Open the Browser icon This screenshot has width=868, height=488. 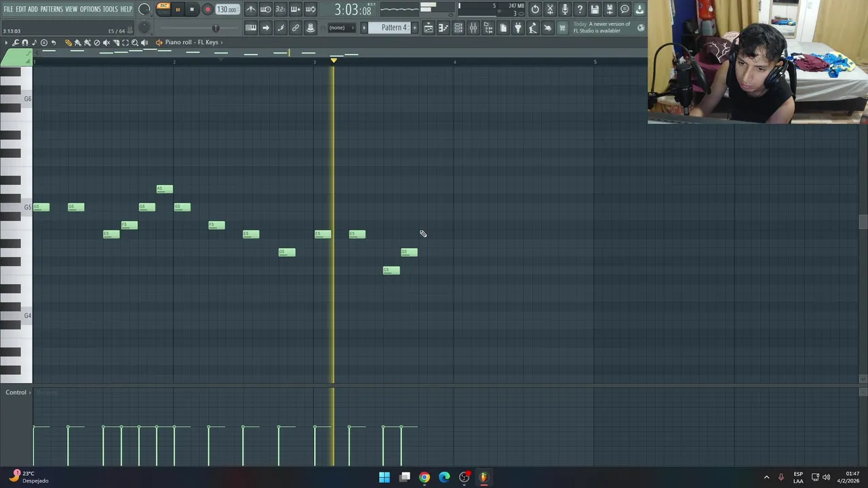coord(488,28)
